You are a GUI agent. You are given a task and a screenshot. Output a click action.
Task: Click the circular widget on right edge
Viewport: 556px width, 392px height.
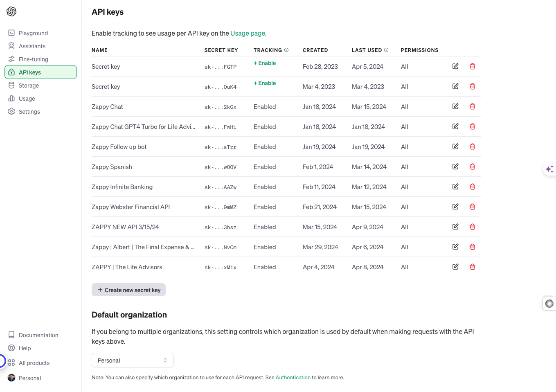tap(549, 303)
